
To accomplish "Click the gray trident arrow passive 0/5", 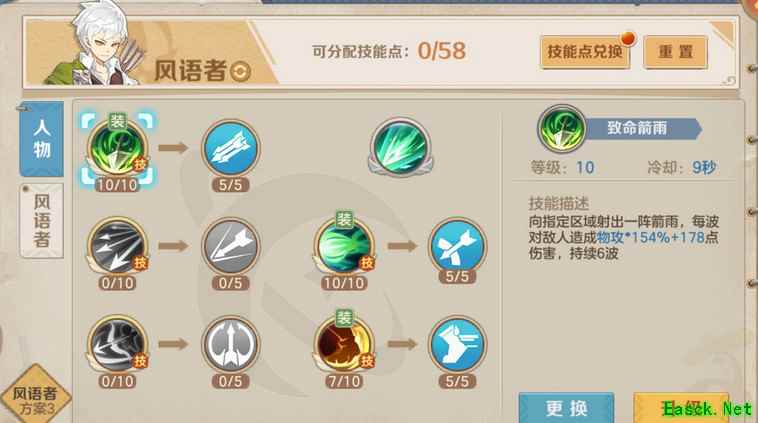I will (231, 345).
